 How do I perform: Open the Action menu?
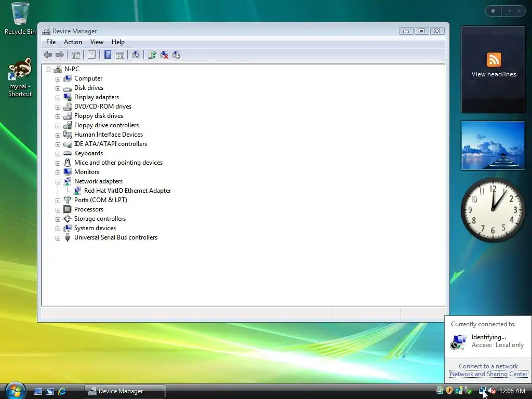(73, 42)
